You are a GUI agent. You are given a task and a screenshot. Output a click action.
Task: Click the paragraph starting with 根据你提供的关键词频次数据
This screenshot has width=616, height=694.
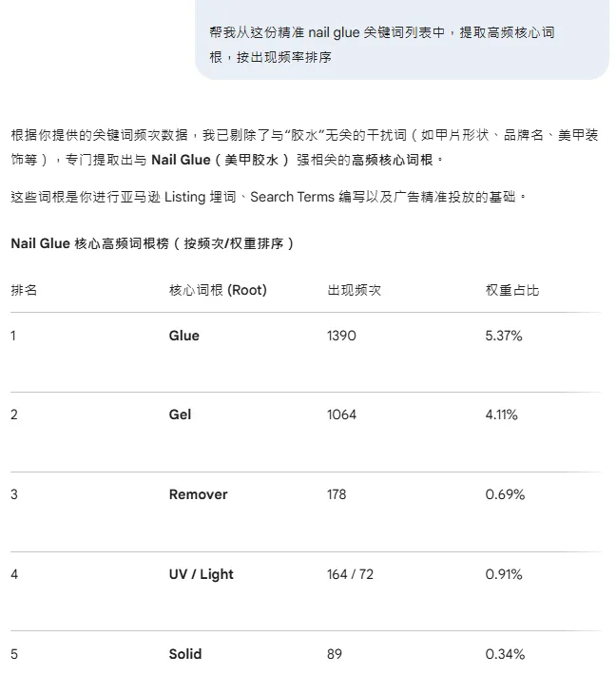coord(304,147)
